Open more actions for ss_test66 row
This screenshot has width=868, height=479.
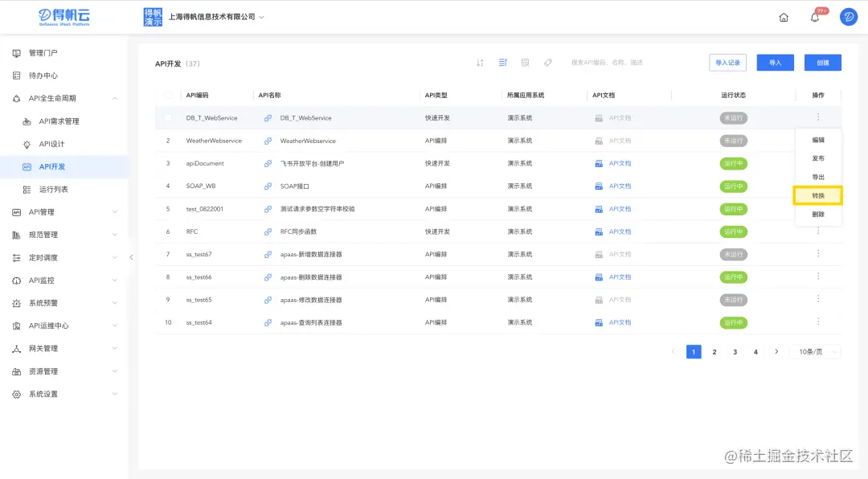pos(818,276)
